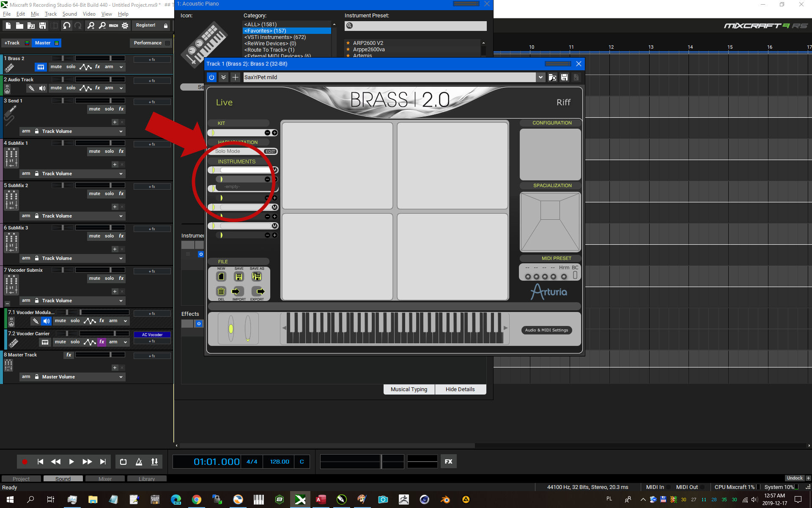Screen dimensions: 812x508
Task: Click the +Track button
Action: point(12,43)
